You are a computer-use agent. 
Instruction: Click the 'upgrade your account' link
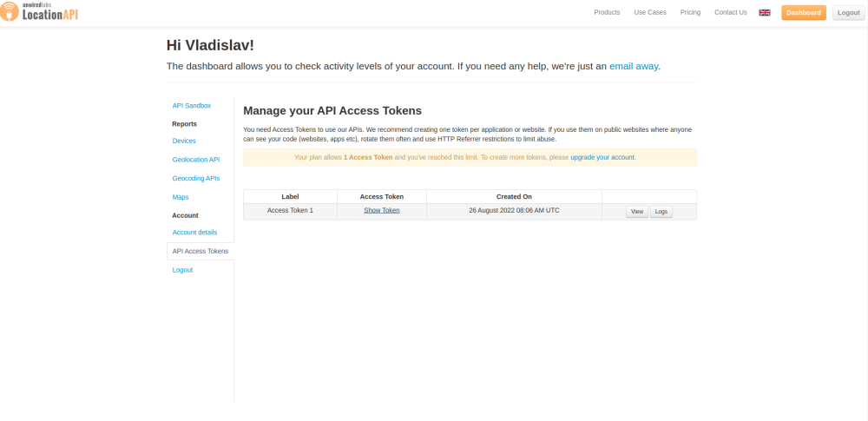point(602,158)
